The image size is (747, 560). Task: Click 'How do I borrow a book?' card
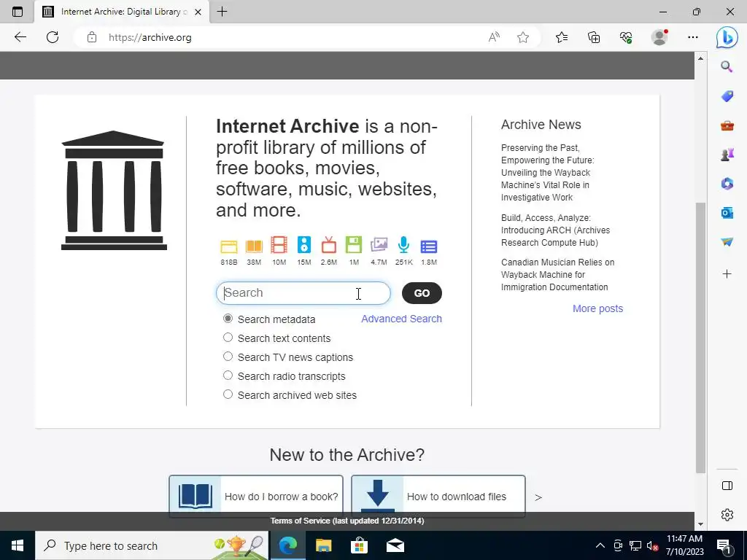point(256,496)
